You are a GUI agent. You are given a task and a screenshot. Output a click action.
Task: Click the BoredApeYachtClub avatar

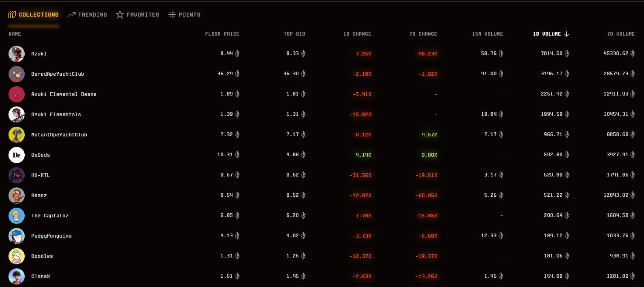point(17,74)
